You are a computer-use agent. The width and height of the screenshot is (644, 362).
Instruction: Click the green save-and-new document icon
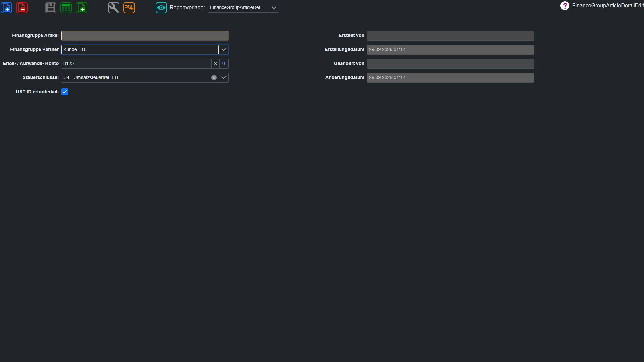pos(82,8)
